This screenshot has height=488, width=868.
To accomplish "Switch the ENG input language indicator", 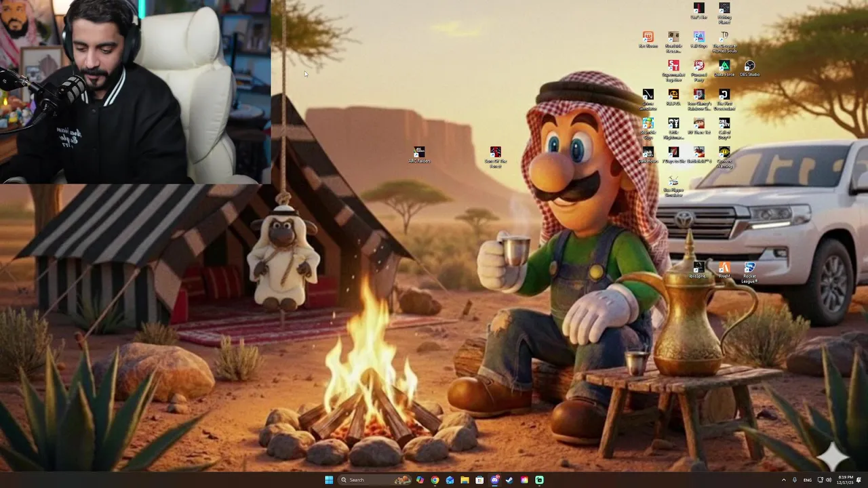I will (x=808, y=480).
